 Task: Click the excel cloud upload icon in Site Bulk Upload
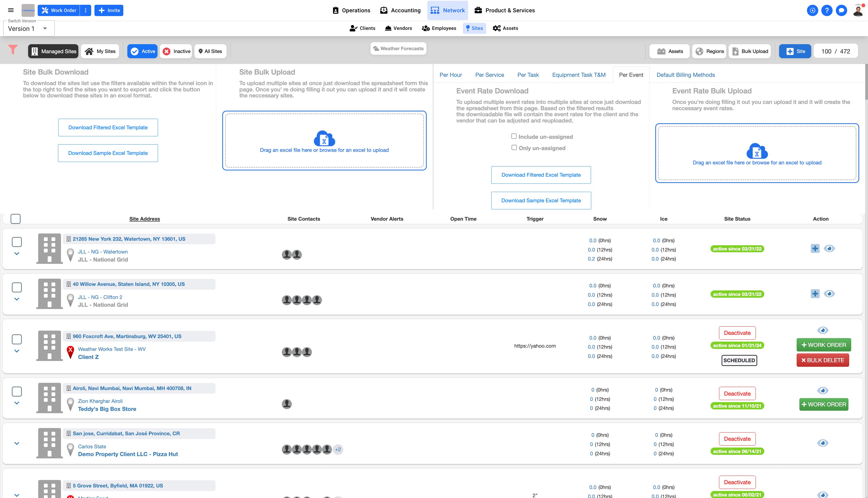[x=324, y=139]
